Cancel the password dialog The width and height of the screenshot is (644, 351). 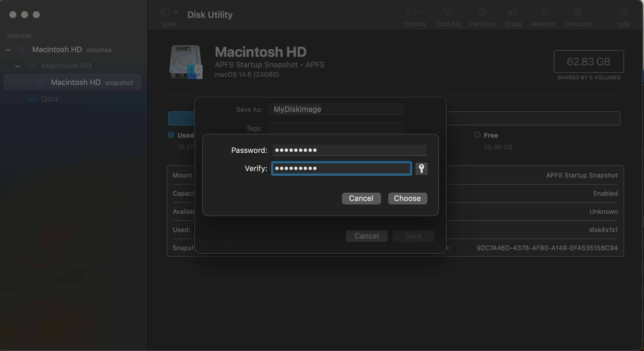pyautogui.click(x=361, y=198)
